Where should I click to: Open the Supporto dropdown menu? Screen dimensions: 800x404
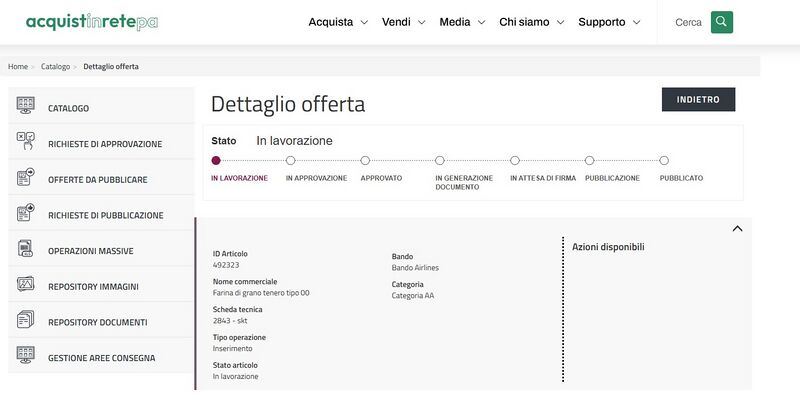click(609, 22)
